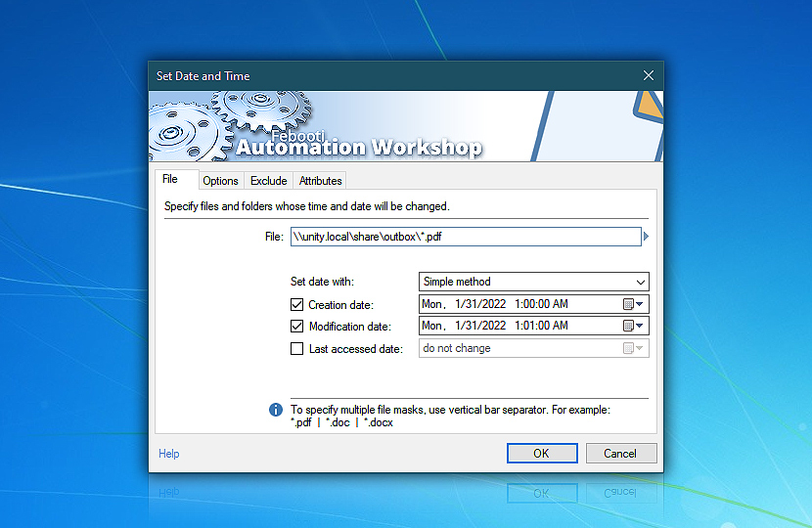Enable the Last accessed date checkbox

(x=296, y=349)
